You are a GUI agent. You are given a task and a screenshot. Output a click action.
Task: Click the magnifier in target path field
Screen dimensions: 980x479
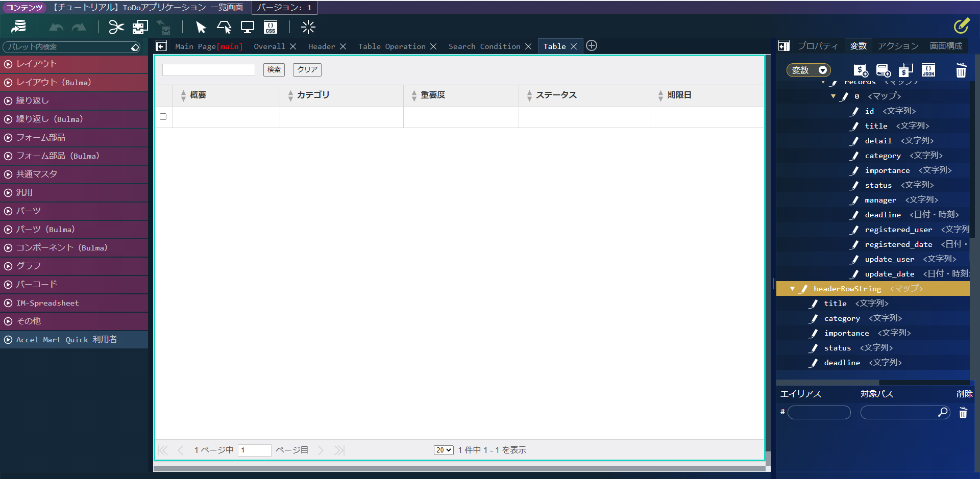click(943, 412)
